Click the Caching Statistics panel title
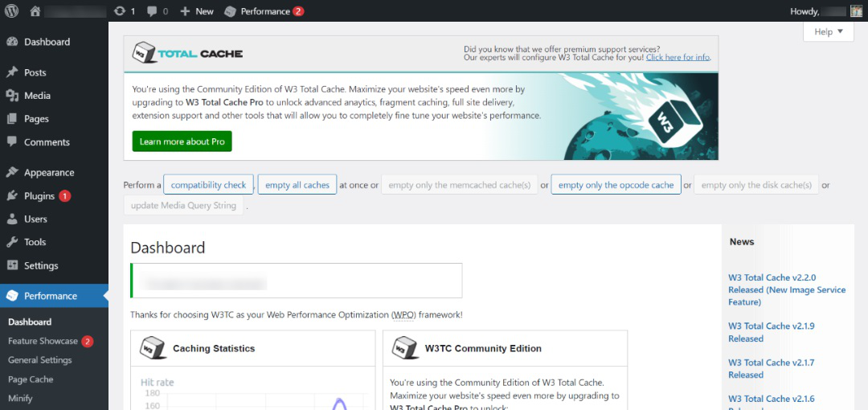Screen dimensions: 868x410 [x=214, y=349]
